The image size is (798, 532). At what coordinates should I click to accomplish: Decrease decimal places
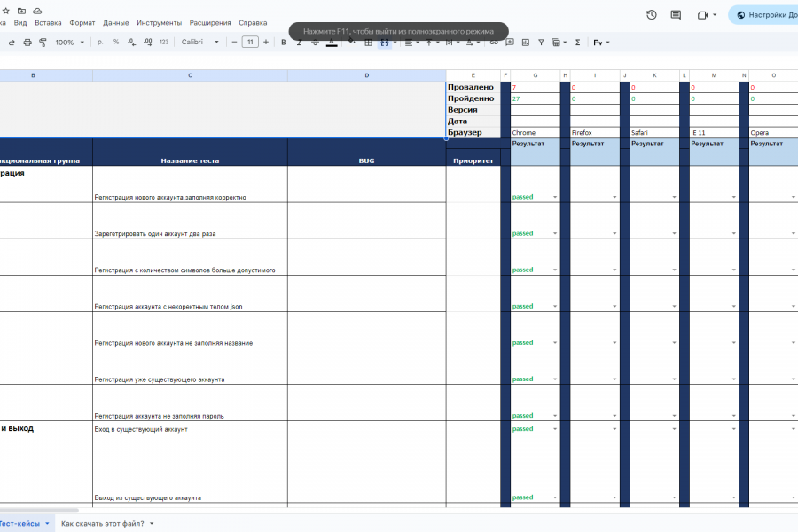(132, 43)
